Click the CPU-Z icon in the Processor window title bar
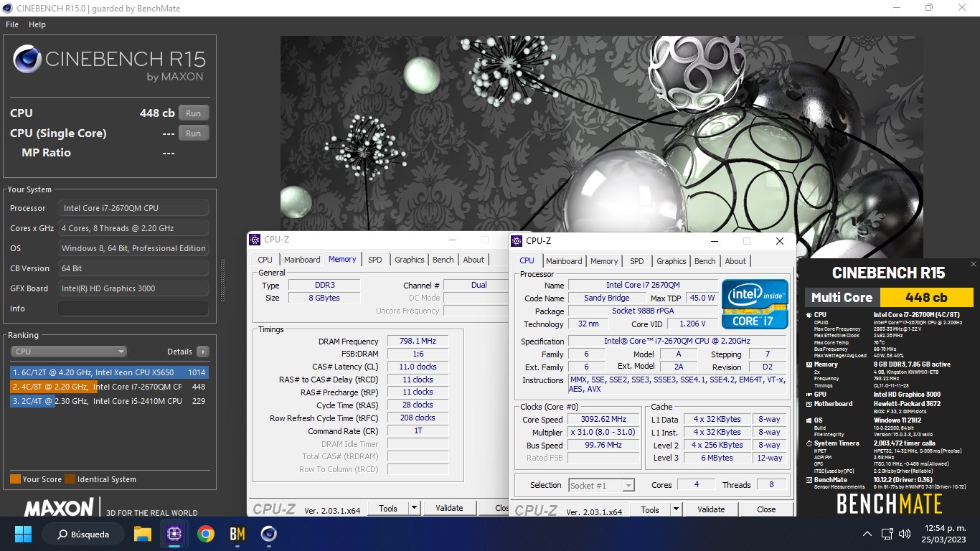 pos(517,241)
